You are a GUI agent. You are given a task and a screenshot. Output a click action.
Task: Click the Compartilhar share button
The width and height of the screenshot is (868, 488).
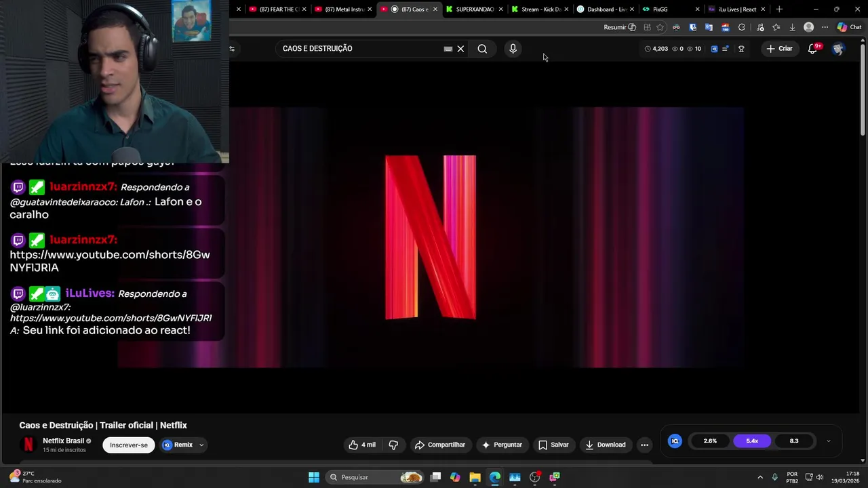tap(440, 445)
